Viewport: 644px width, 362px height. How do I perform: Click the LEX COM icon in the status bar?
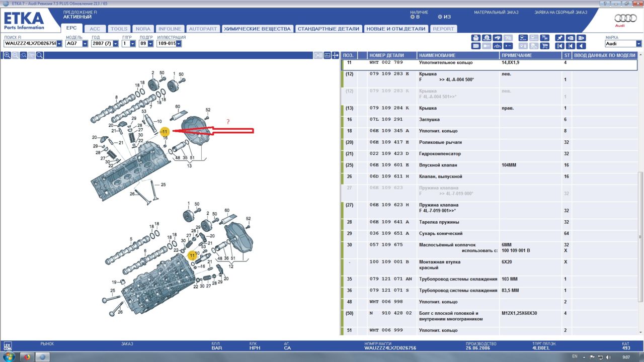coord(7,346)
